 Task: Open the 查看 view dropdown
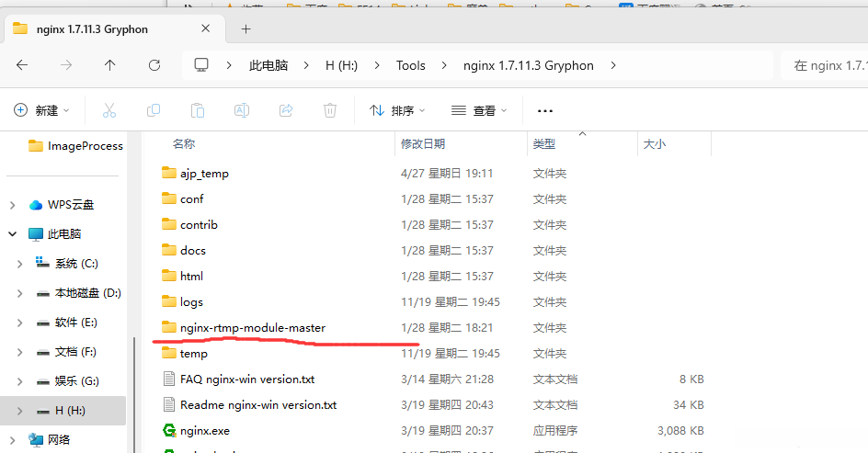(x=479, y=110)
